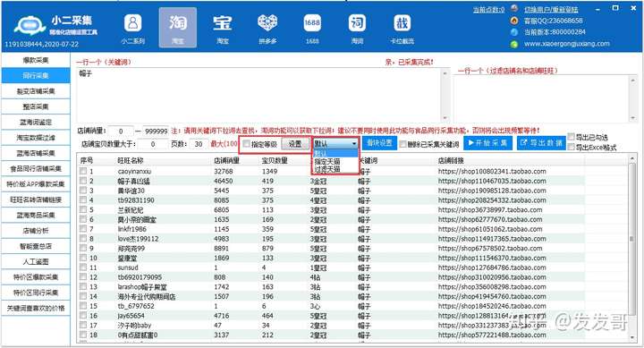This screenshot has height=348, width=644.
Task: Click the 页数 field showing 30
Action: click(199, 144)
